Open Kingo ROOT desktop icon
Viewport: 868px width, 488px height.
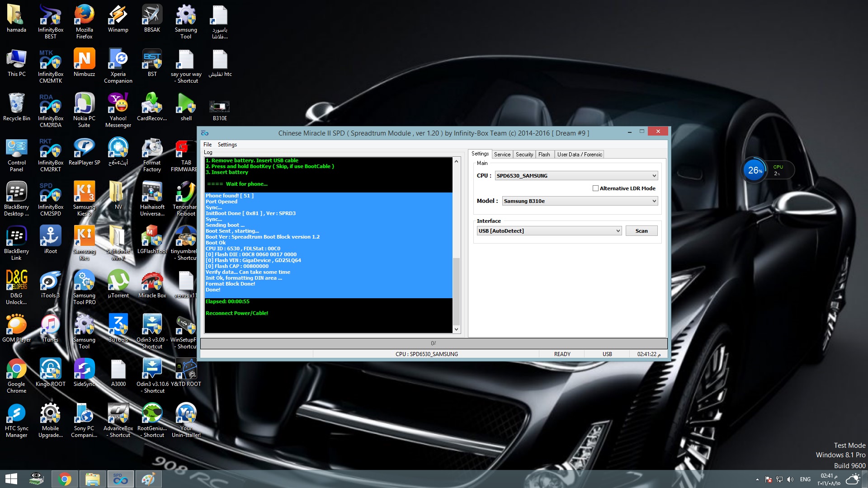click(51, 372)
